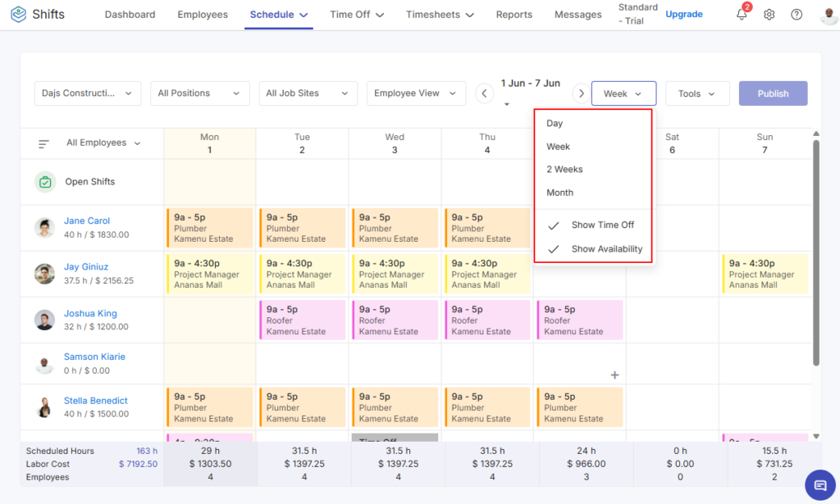
Task: Open Stella Benedict's Wednesday Plumber shift
Action: coord(395,407)
